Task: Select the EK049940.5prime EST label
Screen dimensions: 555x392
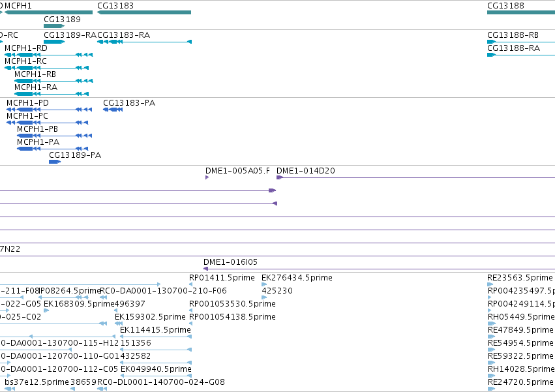Action: coord(156,369)
